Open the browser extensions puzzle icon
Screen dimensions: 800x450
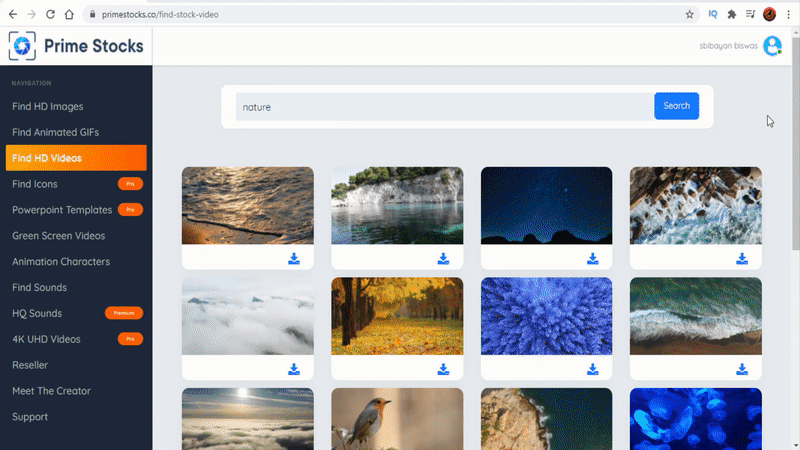[732, 15]
